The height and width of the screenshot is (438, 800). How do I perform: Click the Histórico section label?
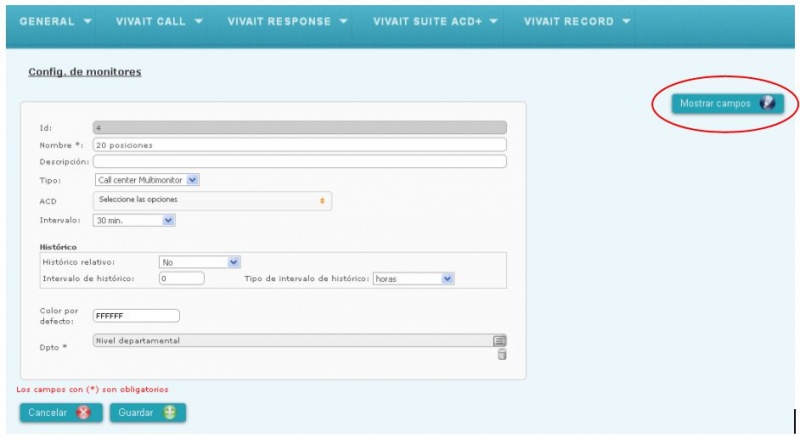click(x=58, y=247)
